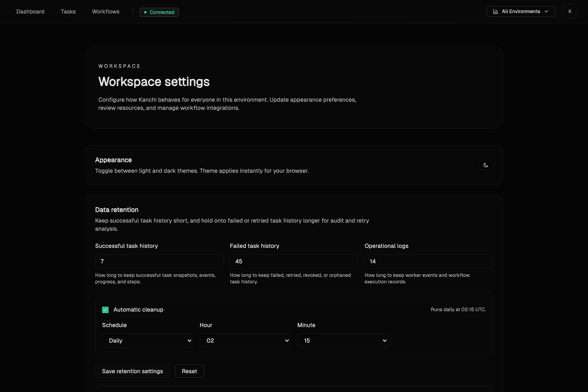588x392 pixels.
Task: Click the 'Automatic cleanup' label
Action: pyautogui.click(x=138, y=310)
